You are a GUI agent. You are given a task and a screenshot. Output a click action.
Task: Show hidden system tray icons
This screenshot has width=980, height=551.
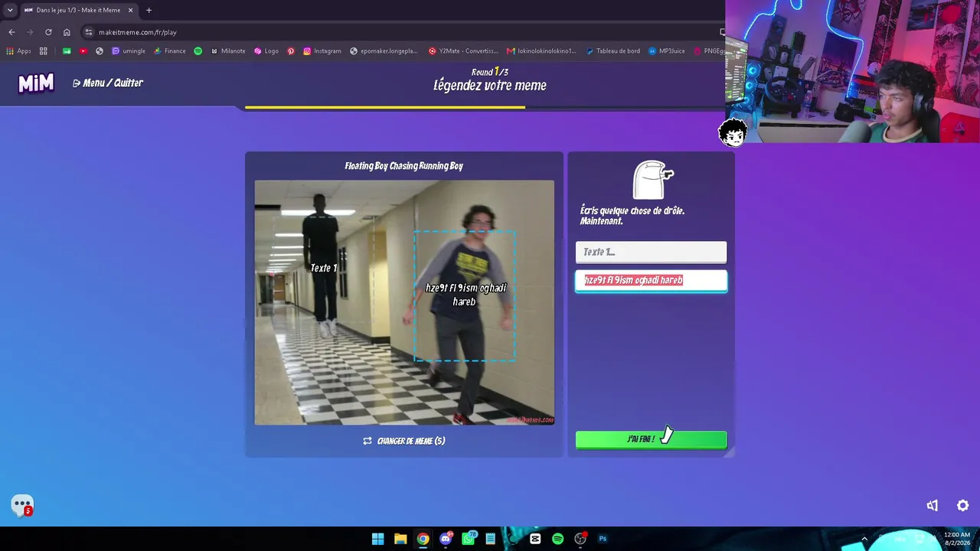pos(864,539)
